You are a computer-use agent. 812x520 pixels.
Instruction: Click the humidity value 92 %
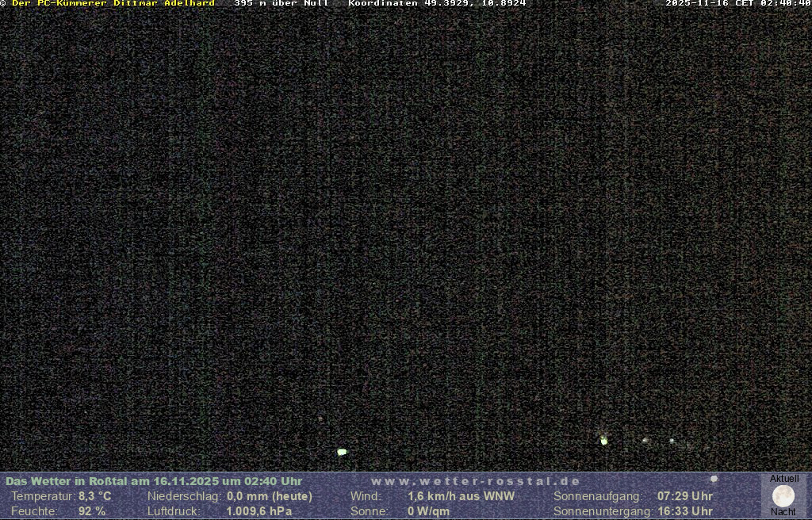pyautogui.click(x=92, y=511)
